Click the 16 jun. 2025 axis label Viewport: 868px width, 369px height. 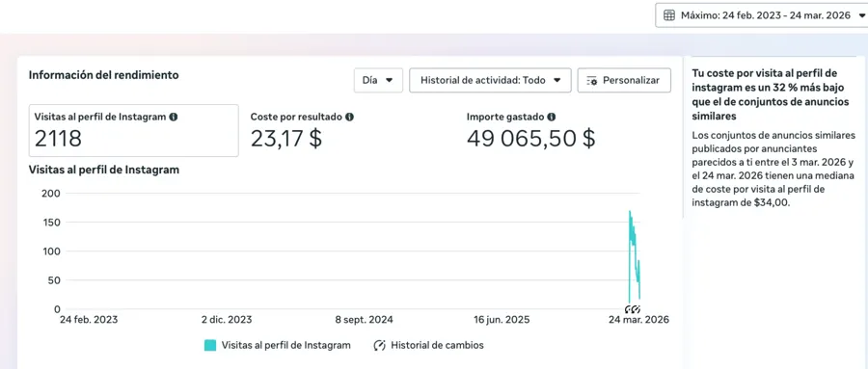pos(502,320)
